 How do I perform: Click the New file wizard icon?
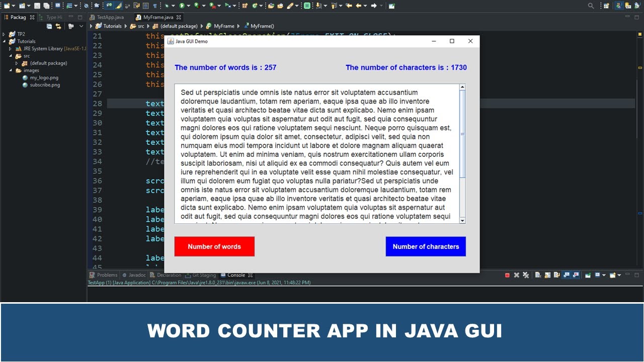click(x=7, y=6)
